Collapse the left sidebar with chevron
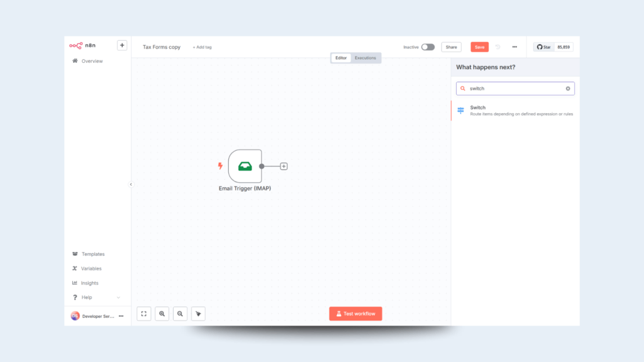The image size is (644, 362). [131, 184]
